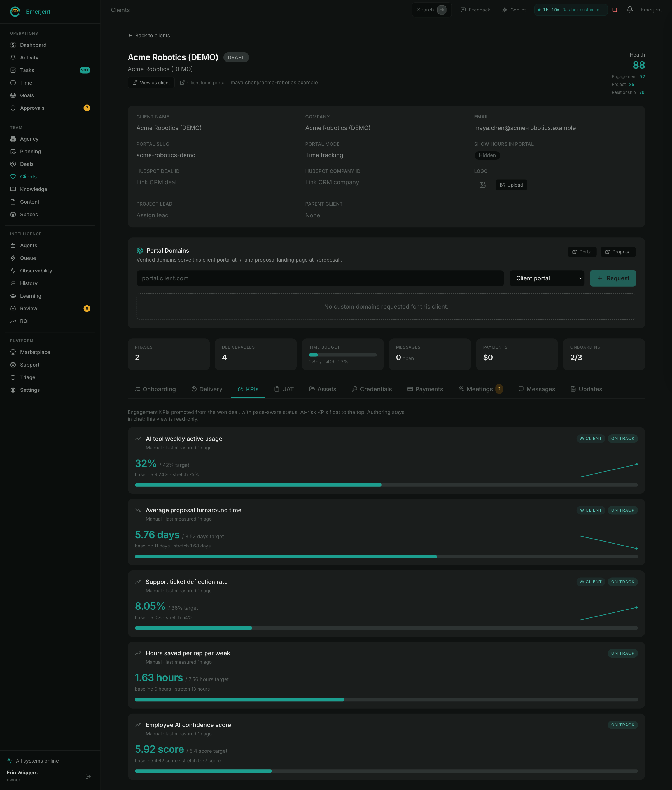Open Review in the sidebar
The height and width of the screenshot is (790, 672).
click(50, 308)
